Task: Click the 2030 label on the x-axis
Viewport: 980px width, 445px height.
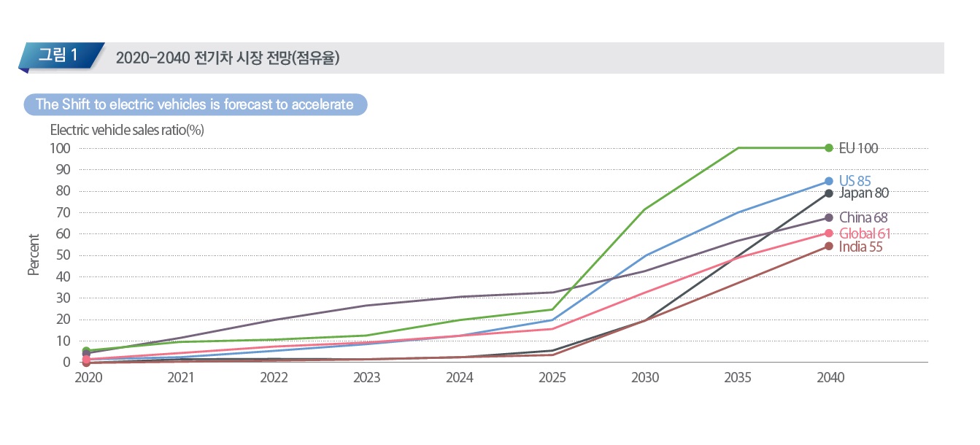Action: click(645, 378)
